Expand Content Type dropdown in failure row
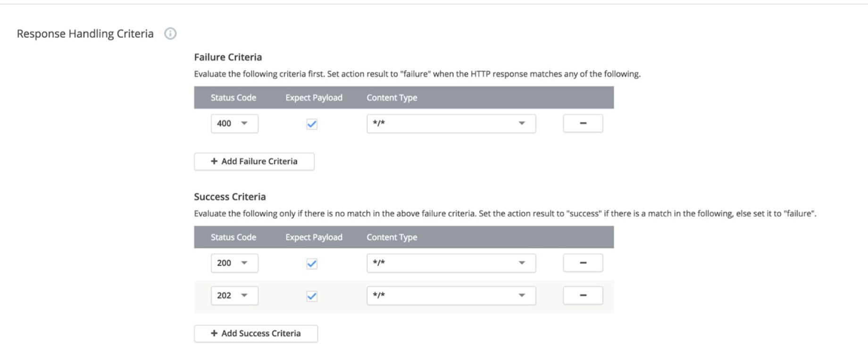Screen dimensions: 868x357 tap(451, 124)
